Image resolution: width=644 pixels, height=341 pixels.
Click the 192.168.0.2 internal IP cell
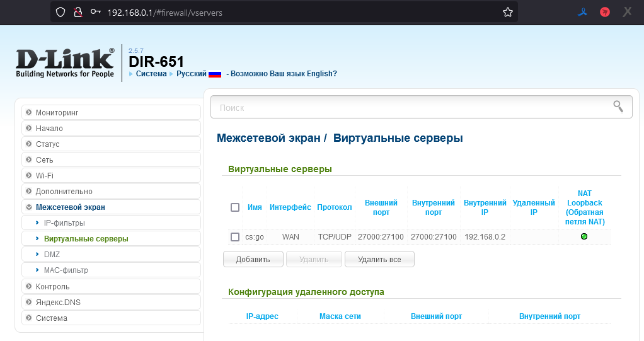click(485, 236)
